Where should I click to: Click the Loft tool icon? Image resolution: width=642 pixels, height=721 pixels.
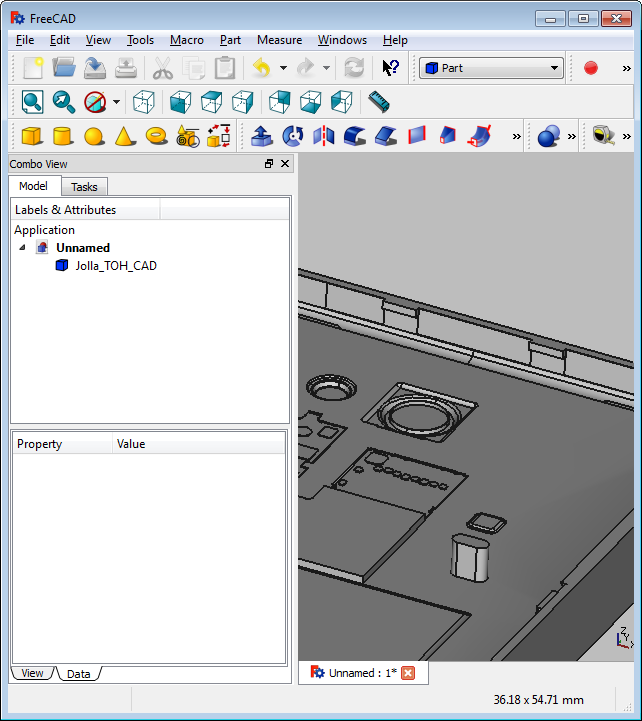pos(447,136)
